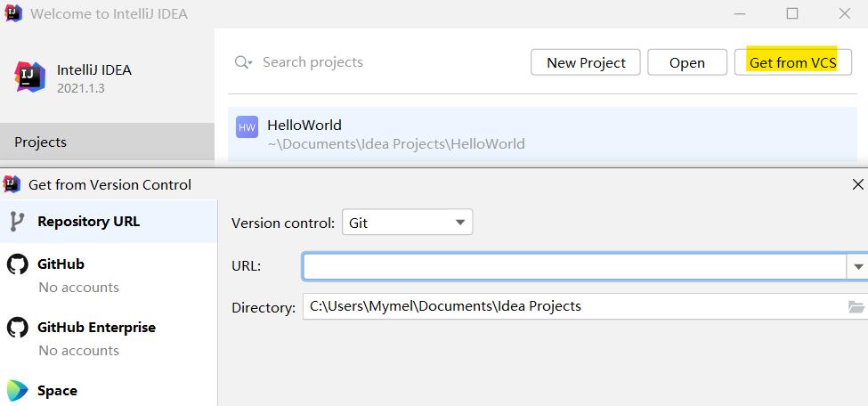This screenshot has width=868, height=406.
Task: Browse for directory using folder icon
Action: pyautogui.click(x=856, y=306)
